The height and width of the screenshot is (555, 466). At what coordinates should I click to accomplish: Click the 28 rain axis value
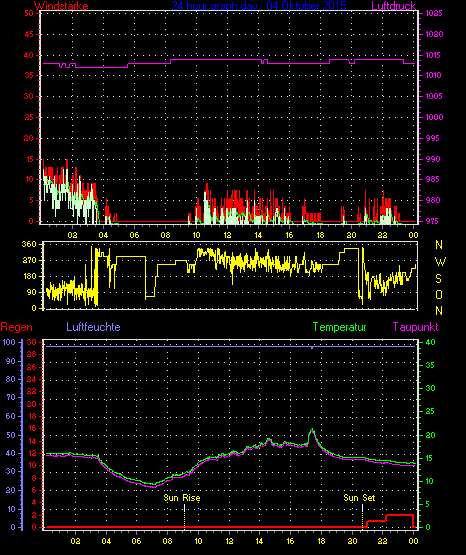click(x=31, y=354)
